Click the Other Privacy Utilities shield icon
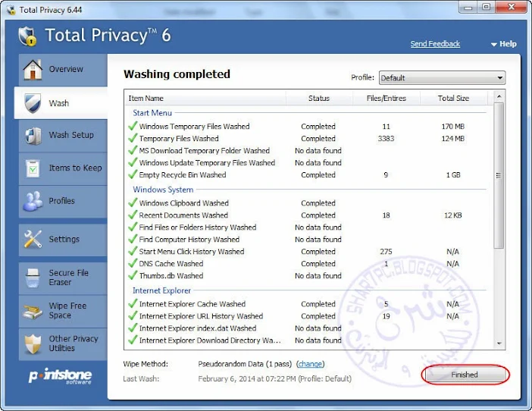Viewport: 532px width, 411px height. click(33, 344)
